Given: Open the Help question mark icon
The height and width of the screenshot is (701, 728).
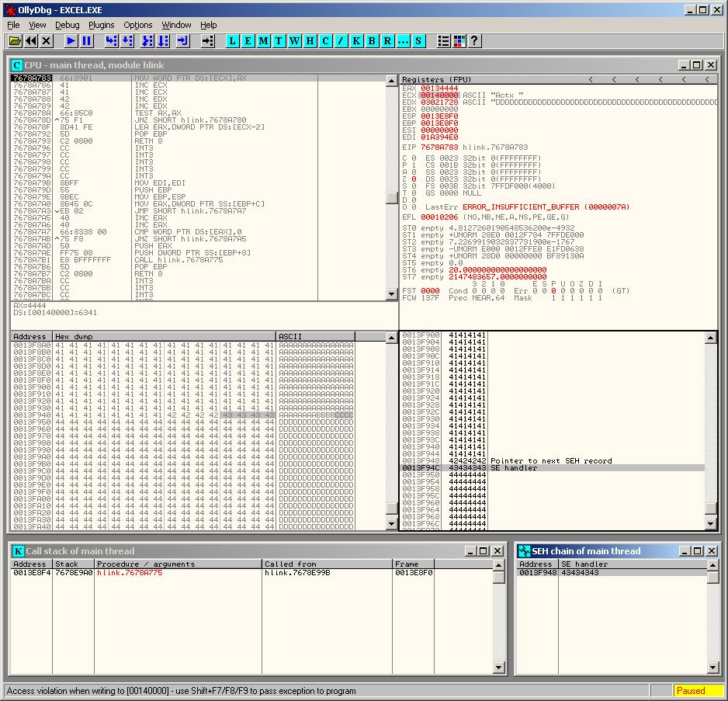Looking at the screenshot, I should (475, 41).
